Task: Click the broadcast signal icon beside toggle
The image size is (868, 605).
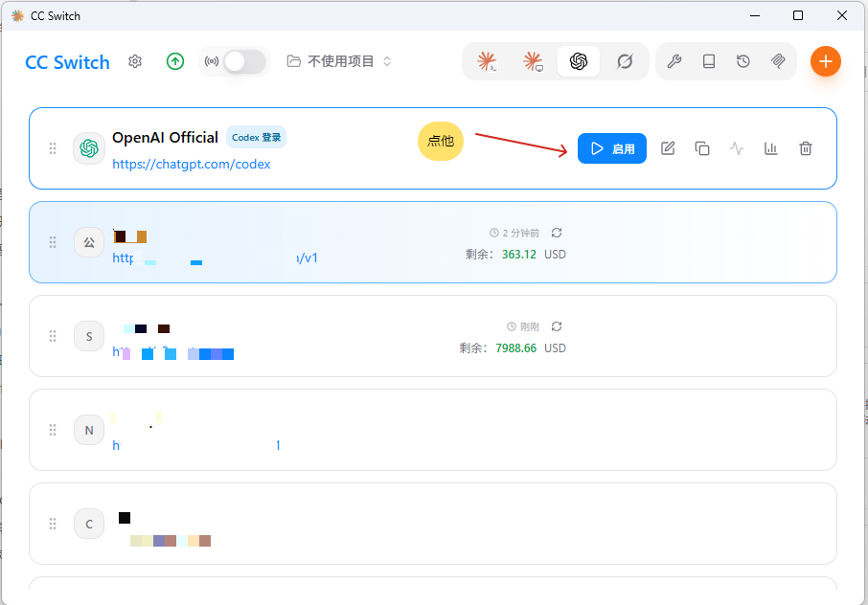Action: pyautogui.click(x=212, y=61)
